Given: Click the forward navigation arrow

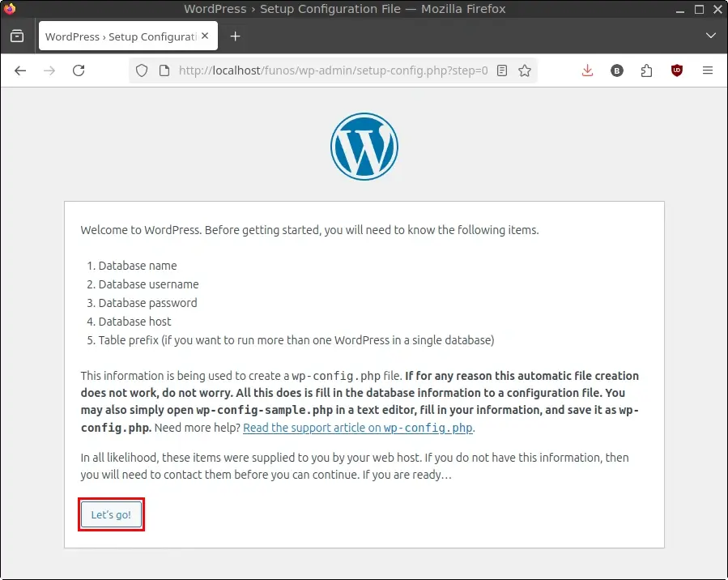Looking at the screenshot, I should (x=49, y=70).
